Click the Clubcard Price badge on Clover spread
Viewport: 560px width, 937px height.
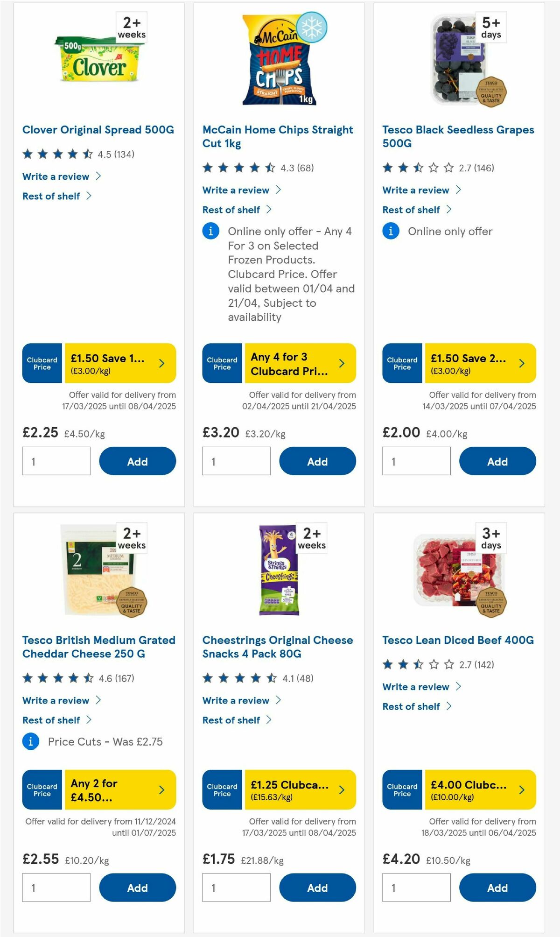(x=42, y=363)
